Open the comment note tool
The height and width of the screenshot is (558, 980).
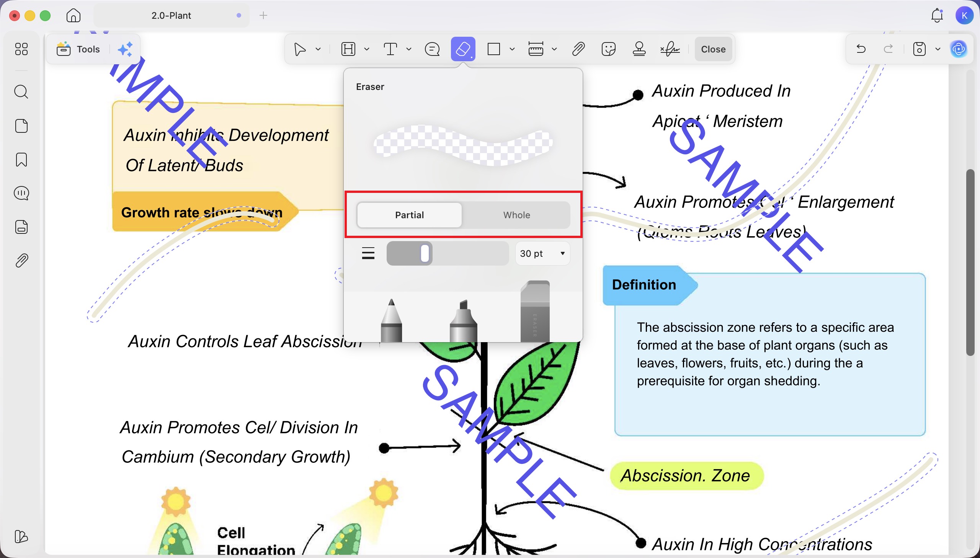tap(432, 49)
